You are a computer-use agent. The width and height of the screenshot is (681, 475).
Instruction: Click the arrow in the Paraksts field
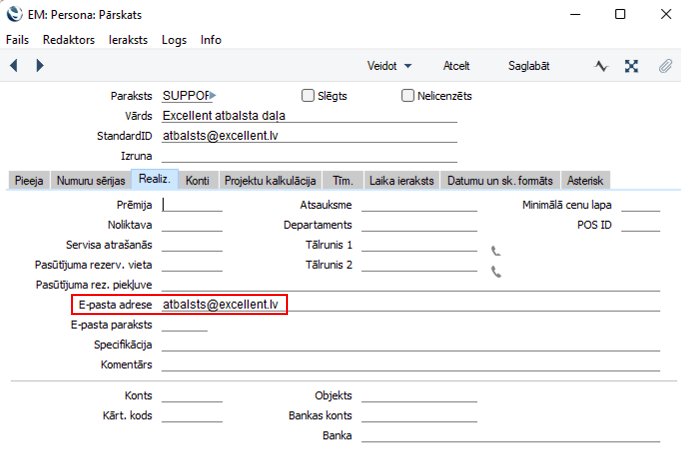pos(211,96)
